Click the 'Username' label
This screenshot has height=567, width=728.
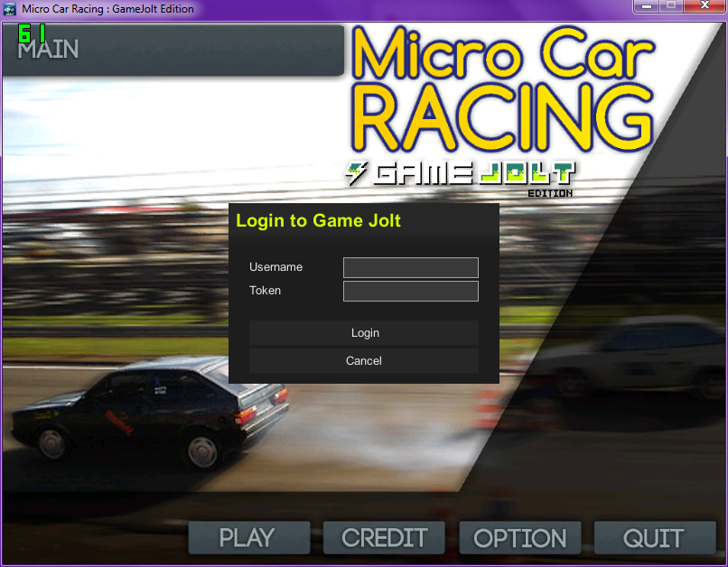[x=275, y=266]
